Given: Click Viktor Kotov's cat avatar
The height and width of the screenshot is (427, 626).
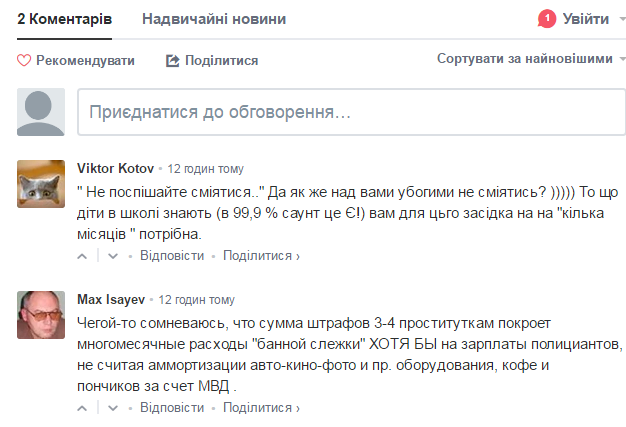Looking at the screenshot, I should [x=41, y=183].
